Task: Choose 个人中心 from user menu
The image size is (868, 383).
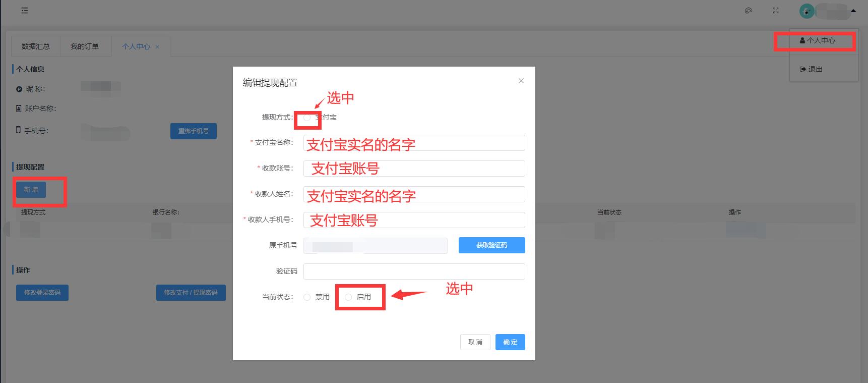Action: (817, 40)
